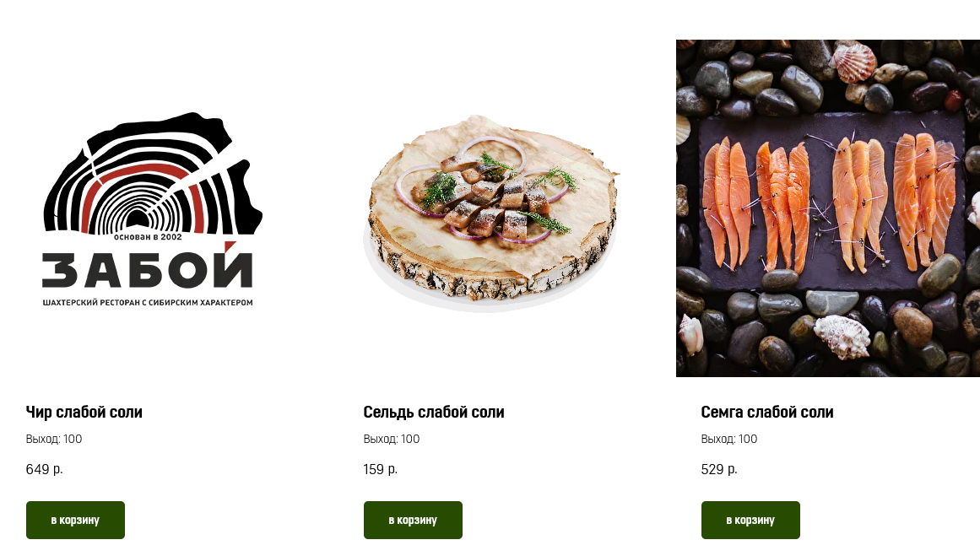
Task: Click the tree-ring emblem in Забой logo
Action: click(x=153, y=174)
